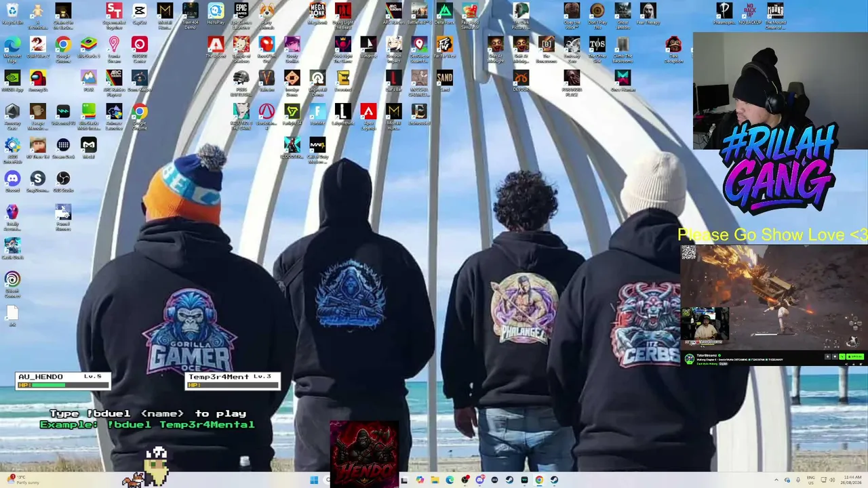This screenshot has width=868, height=488.
Task: Open the HoYoPlay launcher icon
Action: [216, 14]
